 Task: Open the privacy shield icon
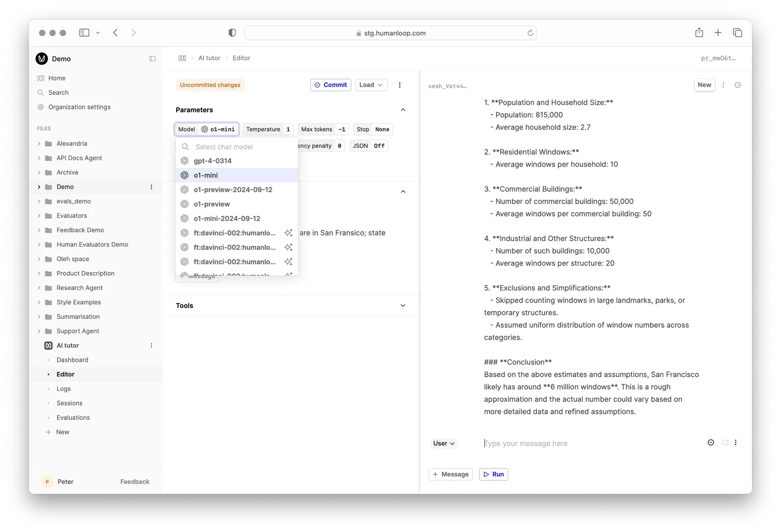232,33
